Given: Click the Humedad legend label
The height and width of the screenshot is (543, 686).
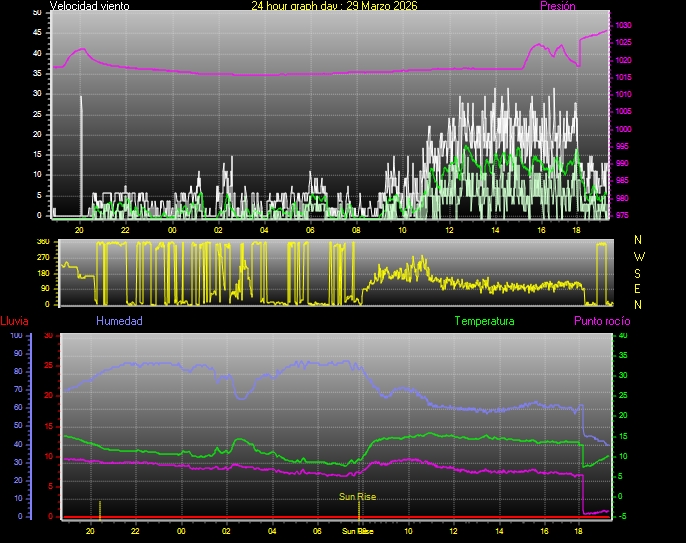Looking at the screenshot, I should pos(119,321).
